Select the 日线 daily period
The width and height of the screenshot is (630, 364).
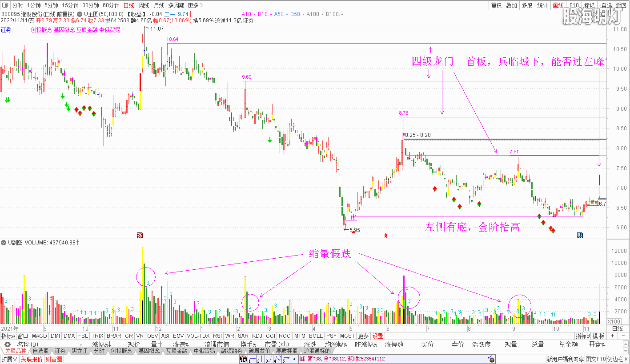coord(129,5)
